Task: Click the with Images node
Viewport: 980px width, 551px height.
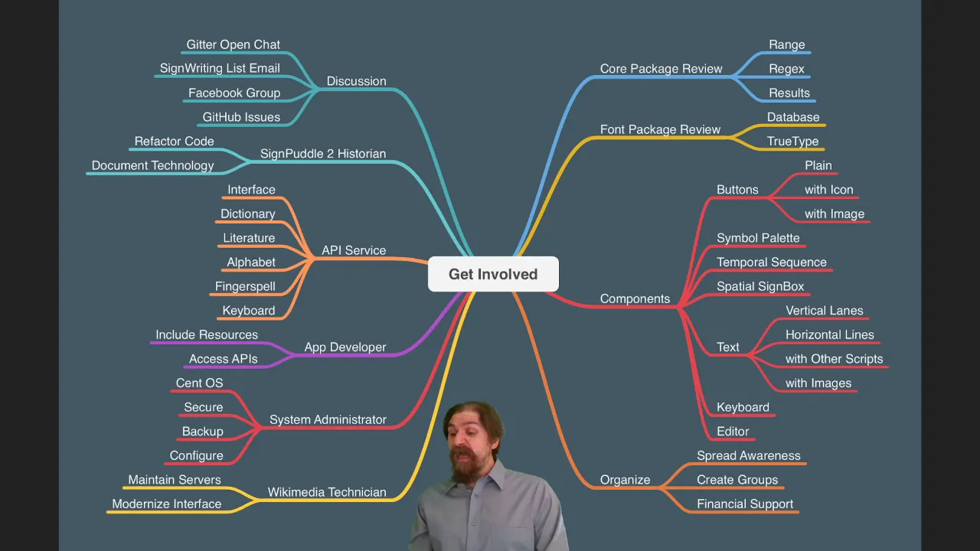Action: [x=818, y=383]
